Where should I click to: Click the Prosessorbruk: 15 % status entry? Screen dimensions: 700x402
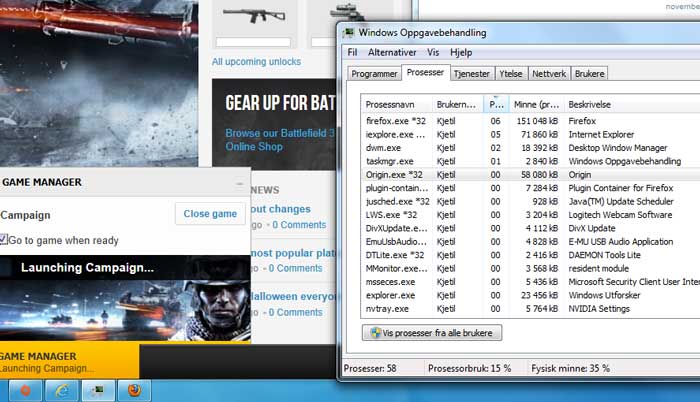(x=469, y=368)
